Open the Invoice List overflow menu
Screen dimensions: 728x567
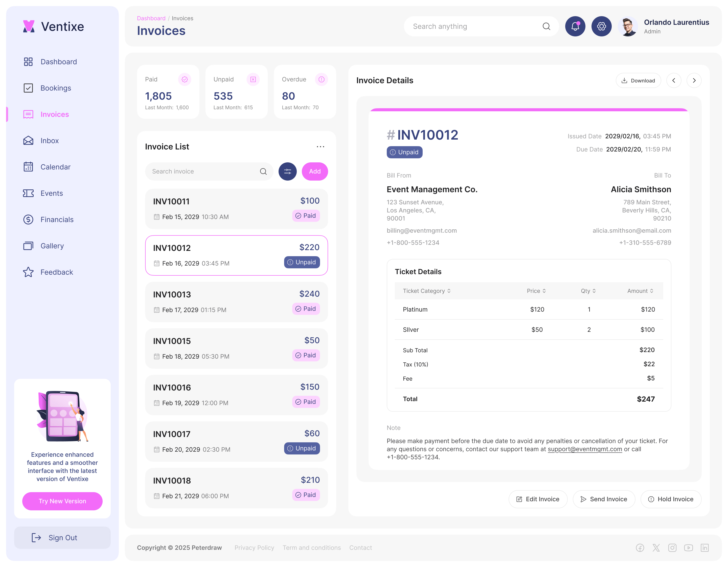click(x=320, y=146)
